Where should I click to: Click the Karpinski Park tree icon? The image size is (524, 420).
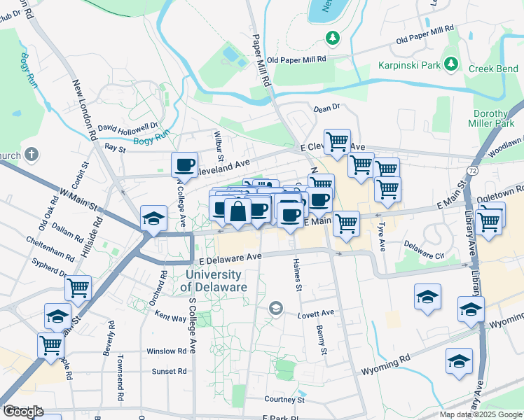tap(451, 64)
